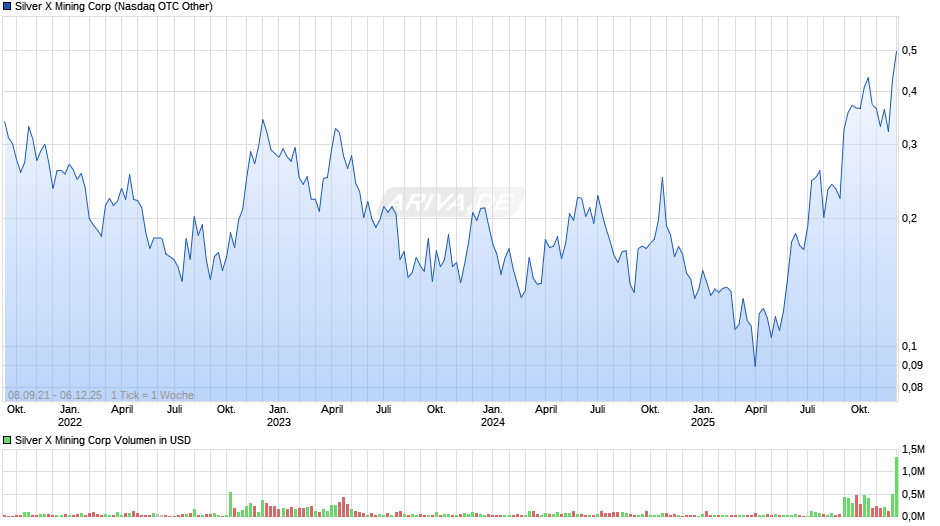
Task: Click the chart title 'Silver X Mining Corp (Nasdaq OTC Other)'
Action: pos(114,7)
